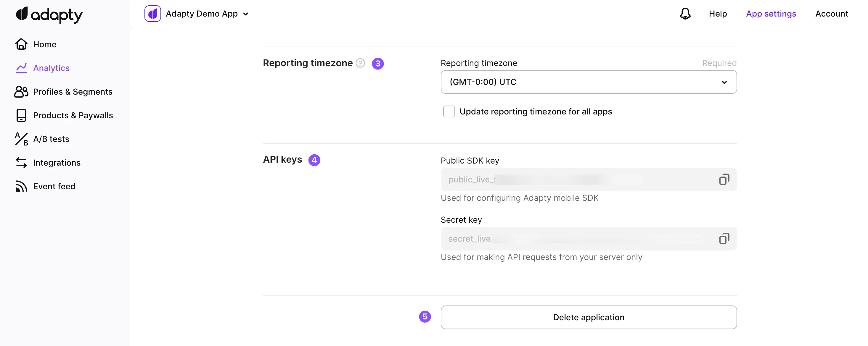Image resolution: width=868 pixels, height=346 pixels.
Task: Click the Event feed icon
Action: click(21, 187)
